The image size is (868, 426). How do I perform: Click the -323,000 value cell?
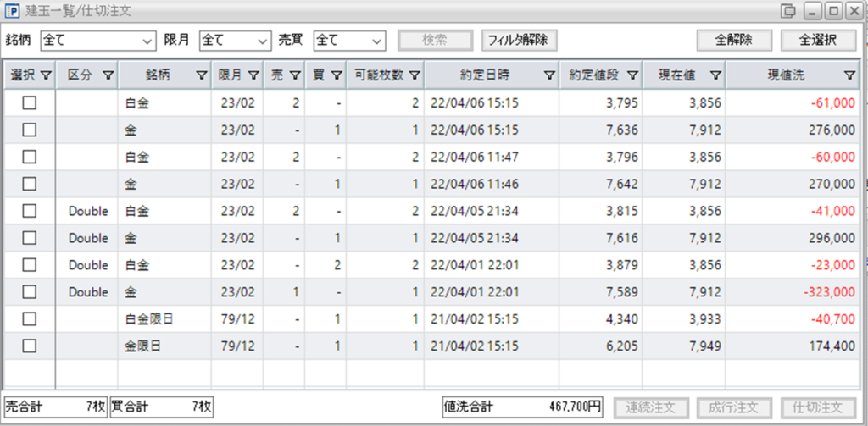pos(793,291)
